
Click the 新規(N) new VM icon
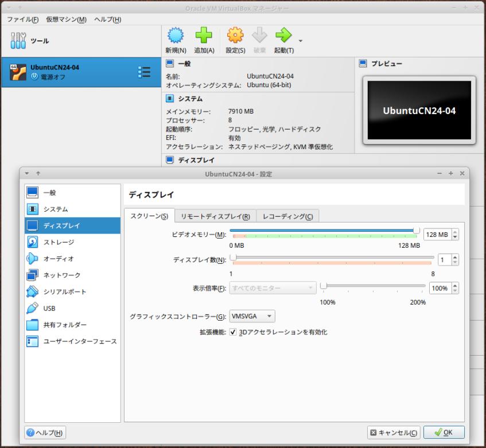(x=176, y=35)
